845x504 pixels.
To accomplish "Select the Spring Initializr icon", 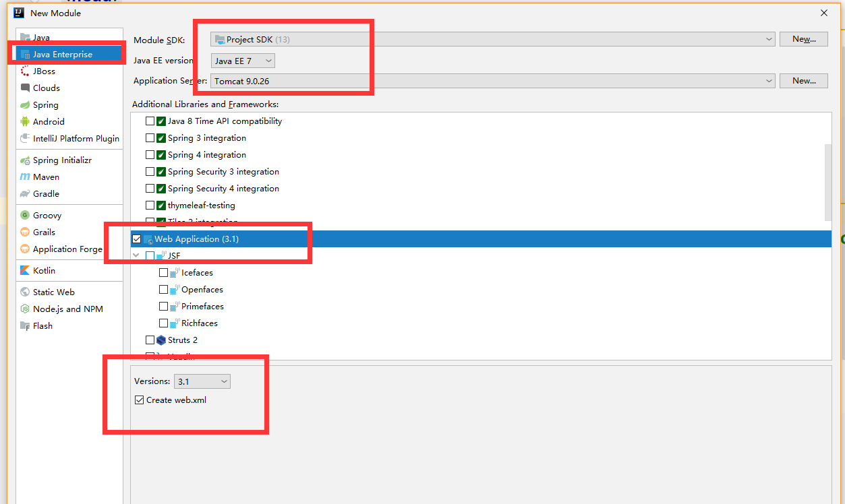I will [25, 160].
